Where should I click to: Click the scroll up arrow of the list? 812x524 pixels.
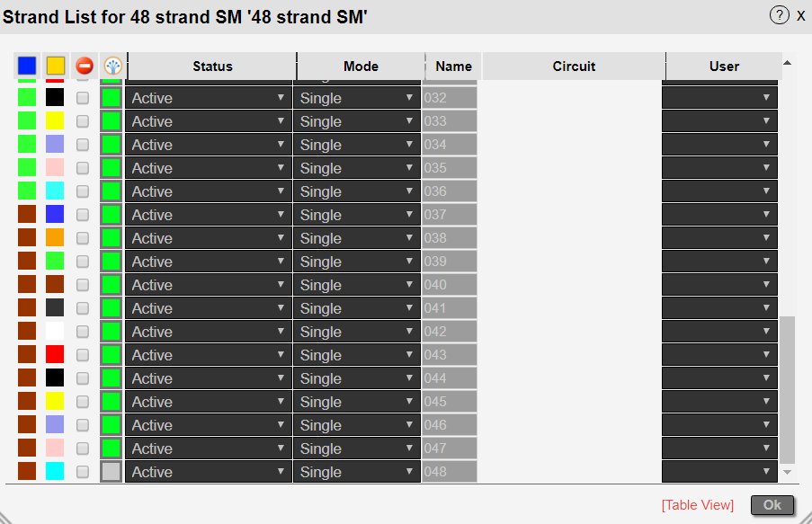tap(788, 63)
